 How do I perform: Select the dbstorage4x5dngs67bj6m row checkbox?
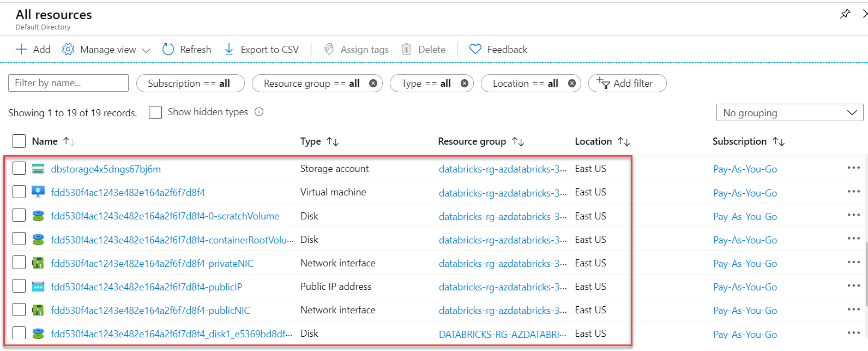click(19, 168)
